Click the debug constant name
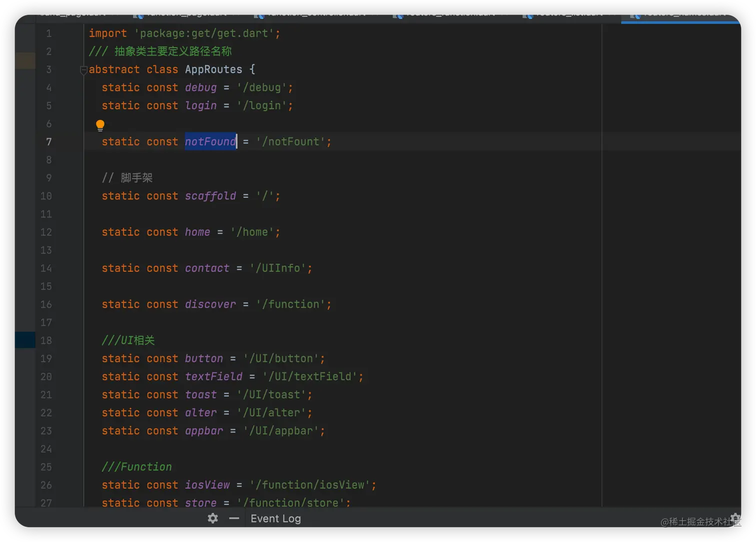 click(201, 87)
